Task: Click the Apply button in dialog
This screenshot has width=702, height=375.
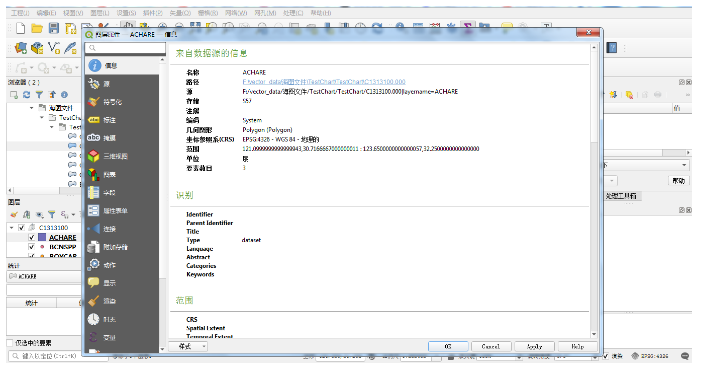Action: point(534,346)
